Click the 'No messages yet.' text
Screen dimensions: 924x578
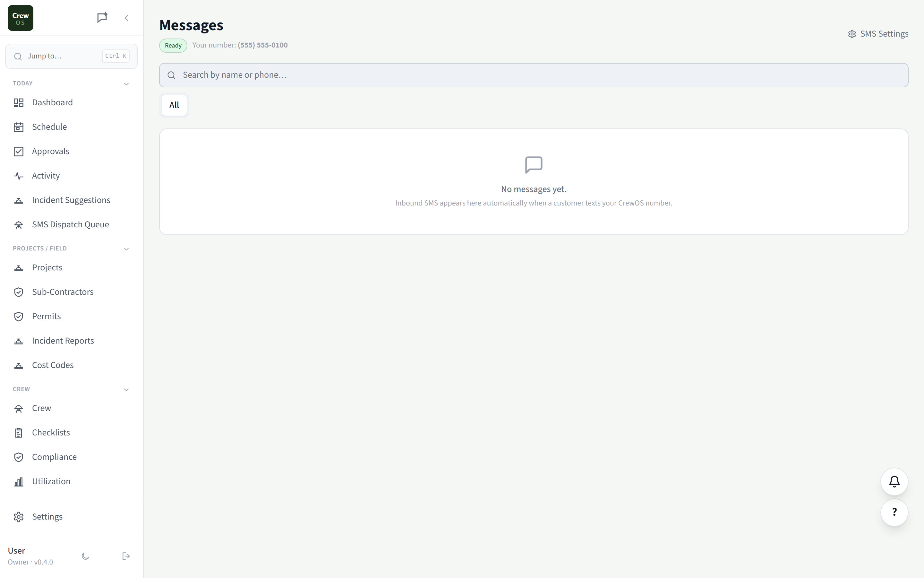[534, 189]
